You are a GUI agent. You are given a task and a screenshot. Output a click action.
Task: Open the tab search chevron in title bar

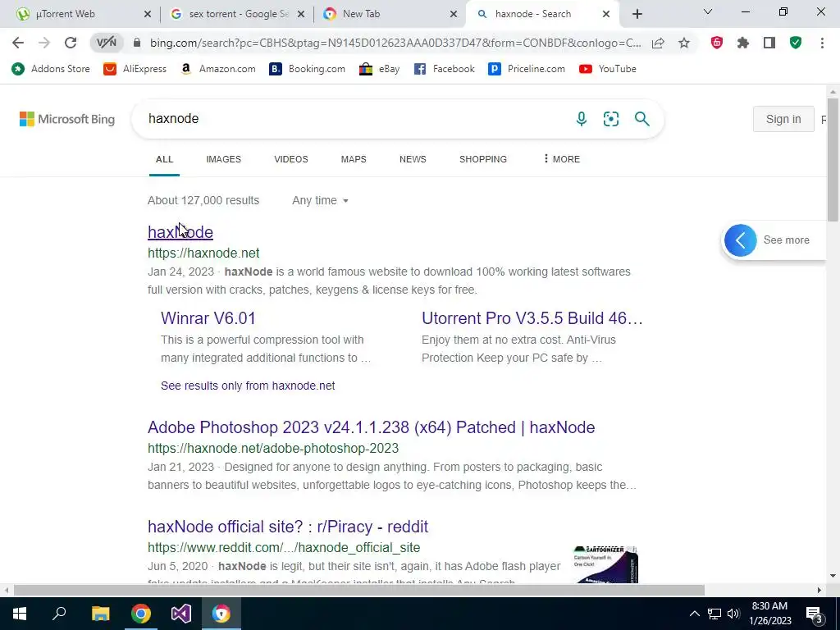(x=708, y=11)
